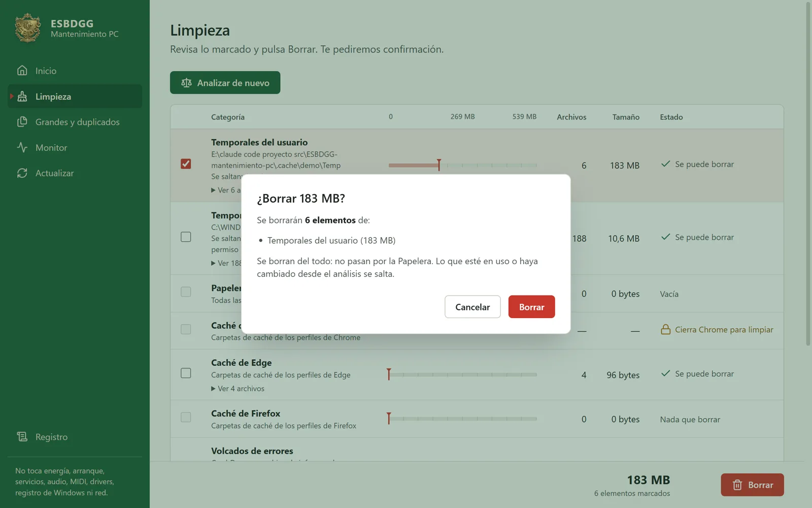The image size is (812, 508).
Task: Click the vertical page scrollbar
Action: pos(808,174)
